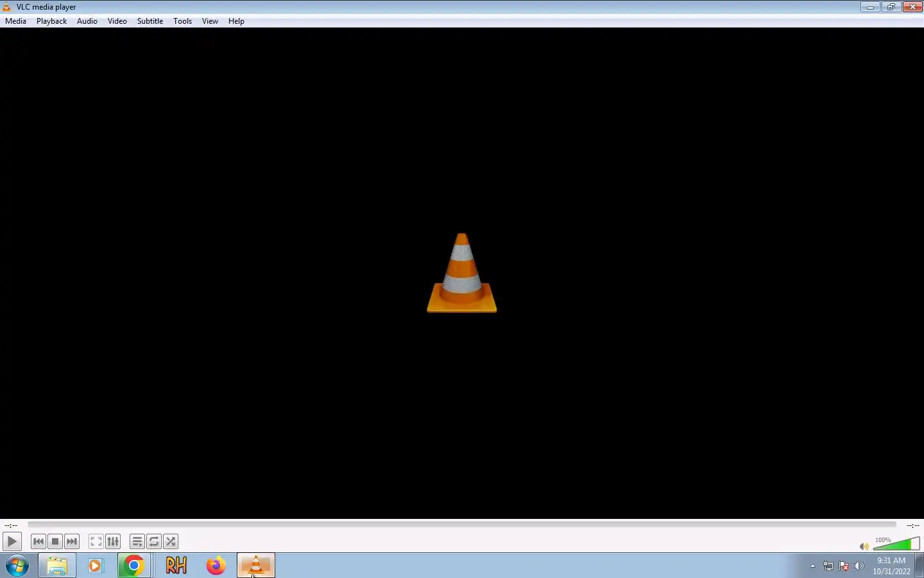Toggle fullscreen video mode icon

pos(96,541)
